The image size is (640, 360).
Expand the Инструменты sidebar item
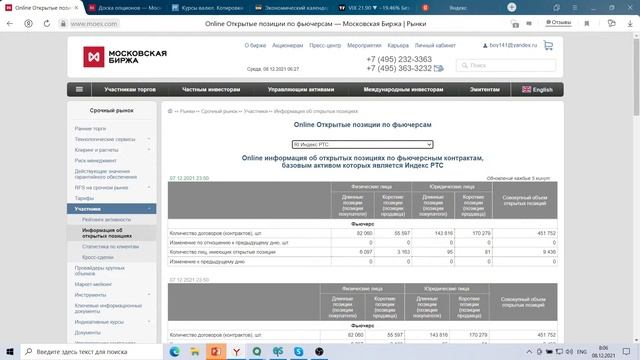[x=149, y=295]
